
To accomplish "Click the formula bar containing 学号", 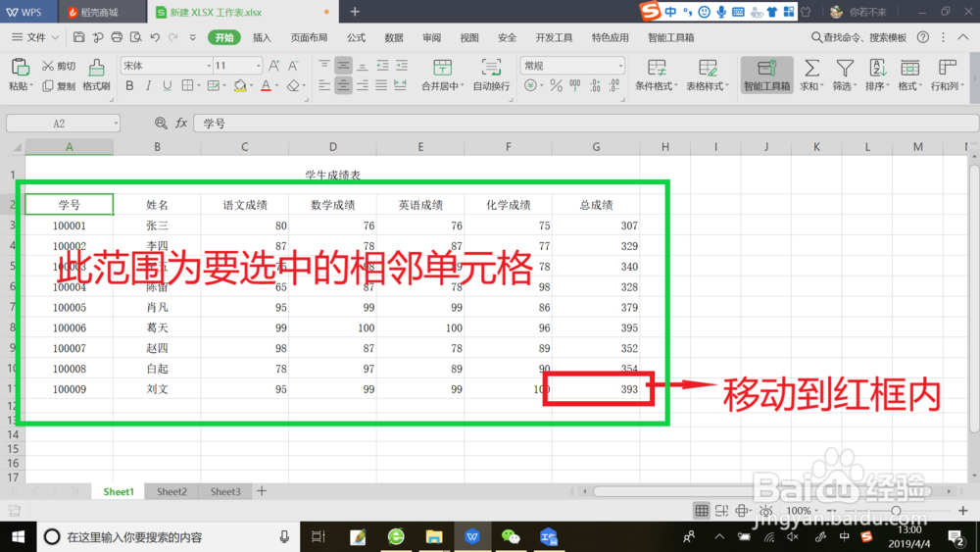I will (x=586, y=124).
